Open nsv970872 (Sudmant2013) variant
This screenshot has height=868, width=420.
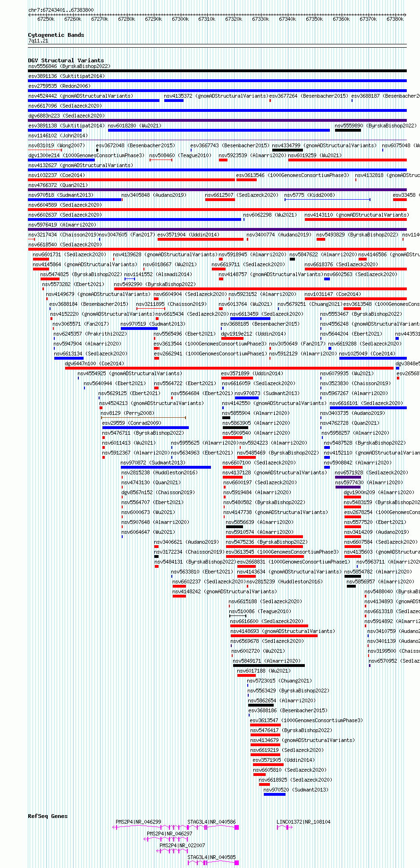[153, 463]
